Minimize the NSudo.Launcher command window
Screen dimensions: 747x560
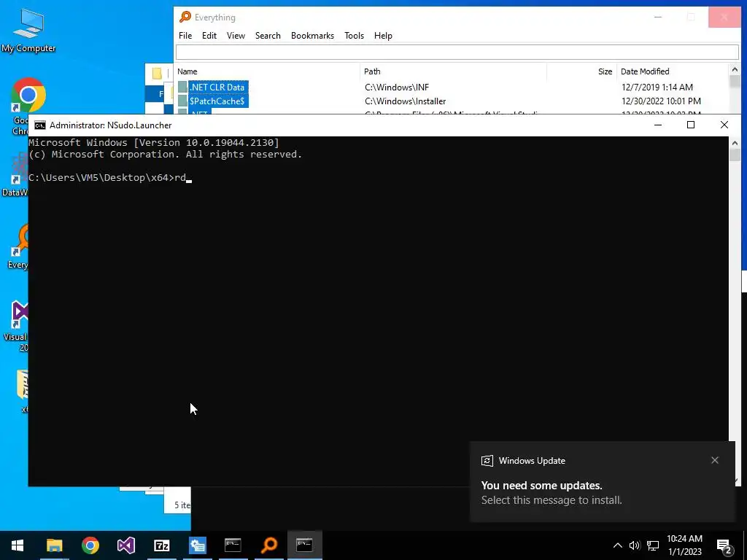tap(658, 125)
